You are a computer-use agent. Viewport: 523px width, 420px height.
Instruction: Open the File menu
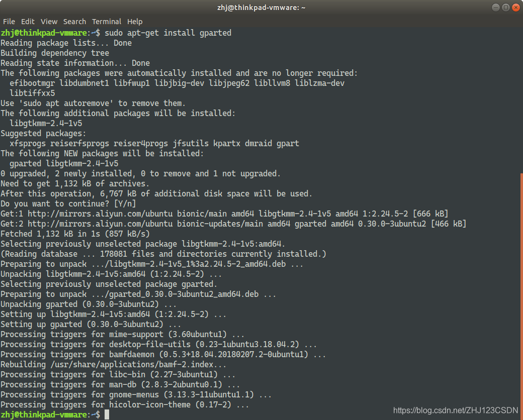9,22
